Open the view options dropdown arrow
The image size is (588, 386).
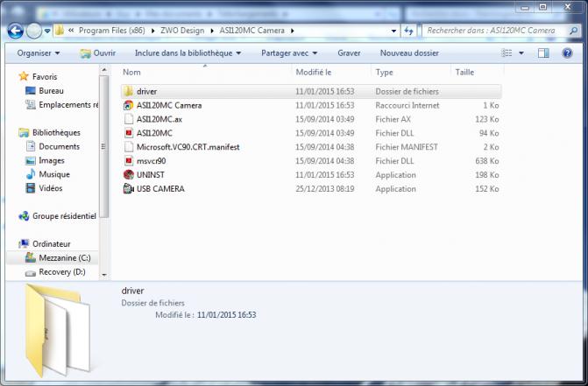521,53
